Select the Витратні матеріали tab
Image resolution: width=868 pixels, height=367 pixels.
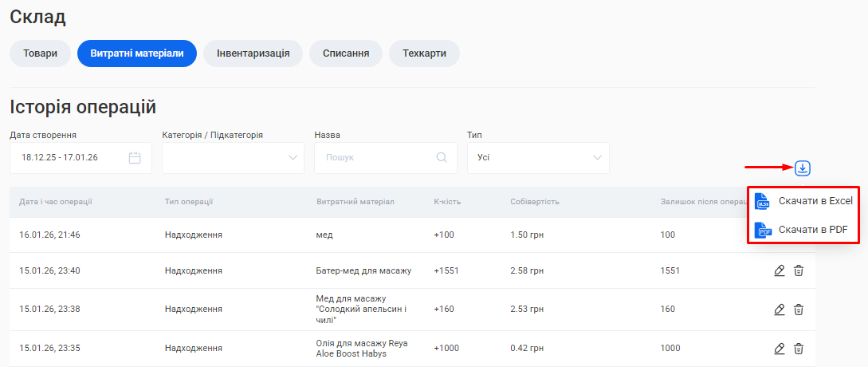click(137, 53)
